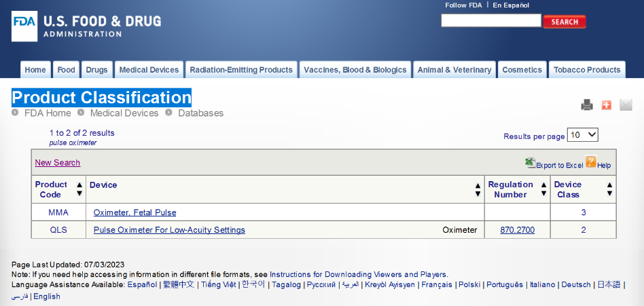The image size is (644, 306).
Task: Click the Excel export icon
Action: [530, 163]
